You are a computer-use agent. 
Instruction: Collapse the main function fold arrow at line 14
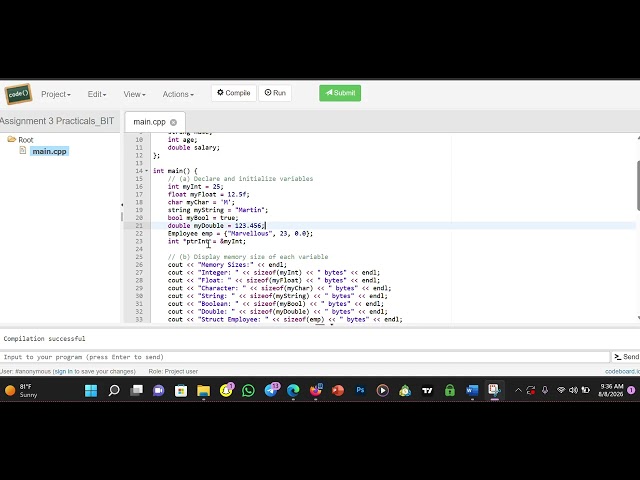(x=147, y=171)
